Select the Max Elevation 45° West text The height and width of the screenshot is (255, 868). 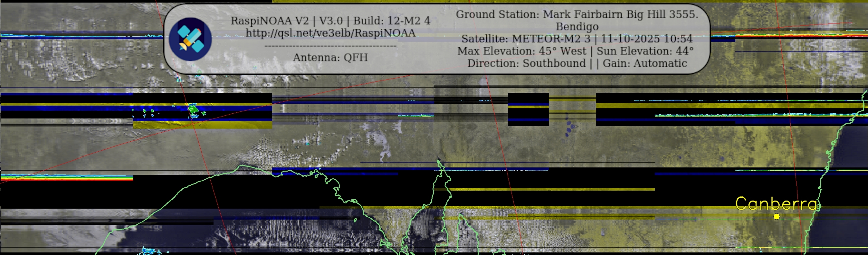(x=522, y=51)
